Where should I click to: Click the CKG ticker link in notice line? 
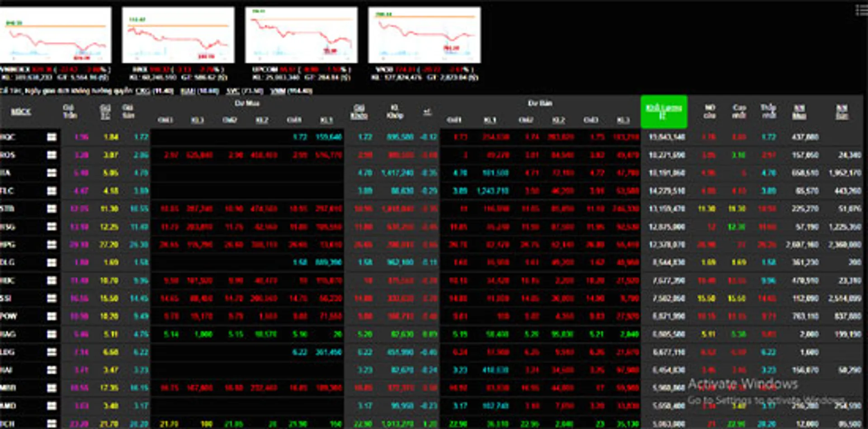coord(143,91)
